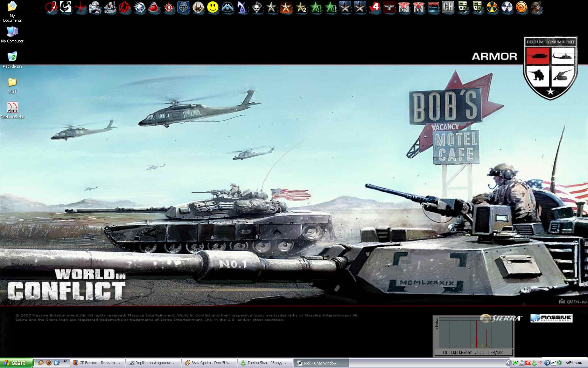The height and width of the screenshot is (368, 588).
Task: Open the GDI eagle Command & Conquer shortcut
Action: [x=139, y=7]
